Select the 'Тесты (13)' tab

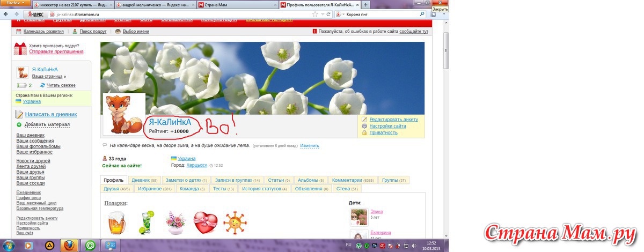[x=224, y=189]
